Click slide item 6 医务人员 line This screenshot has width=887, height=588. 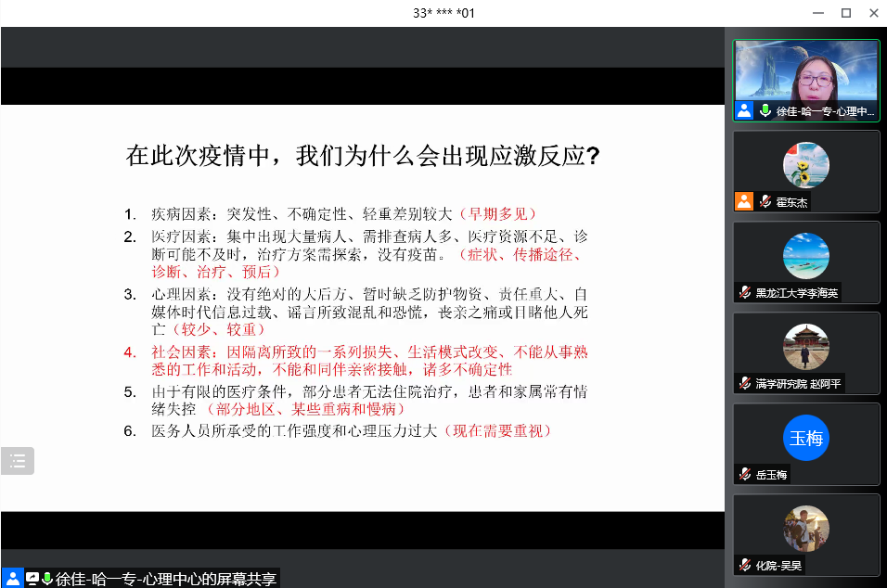click(337, 431)
